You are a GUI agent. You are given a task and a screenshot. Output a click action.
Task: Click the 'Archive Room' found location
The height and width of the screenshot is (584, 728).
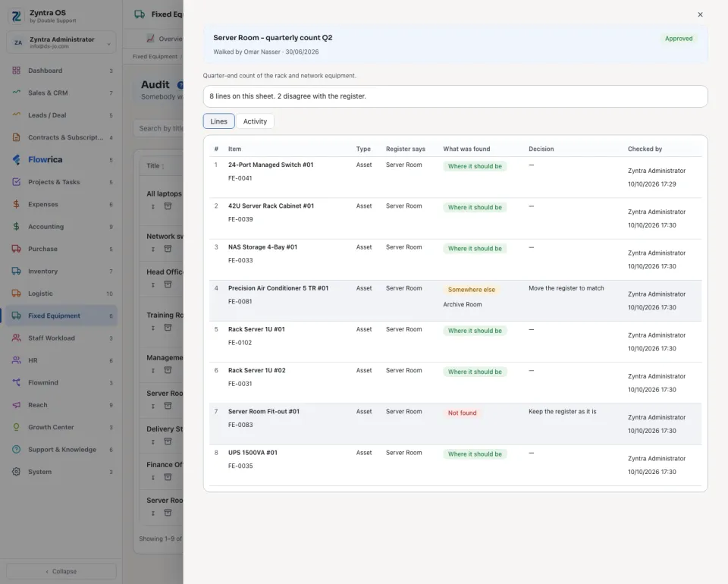pyautogui.click(x=463, y=305)
